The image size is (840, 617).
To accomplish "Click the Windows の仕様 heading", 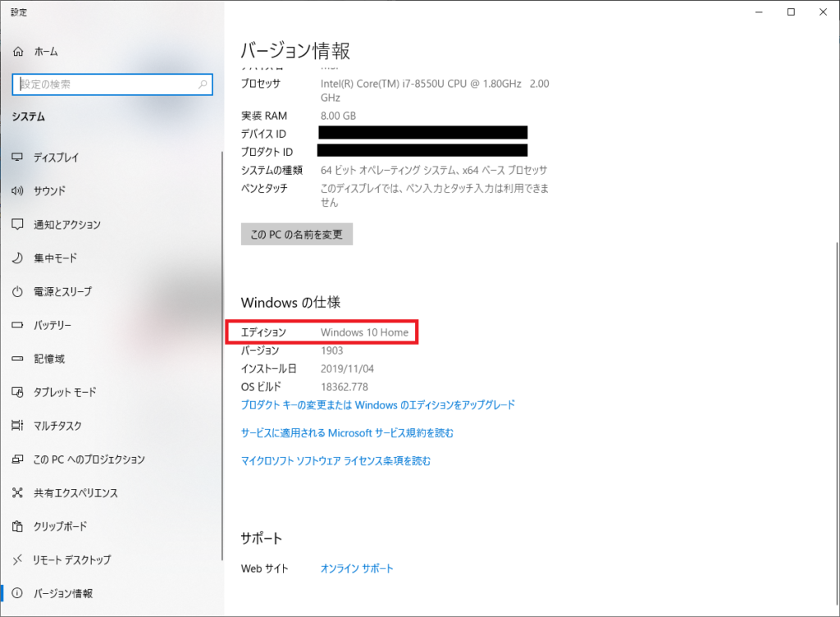I will (291, 303).
